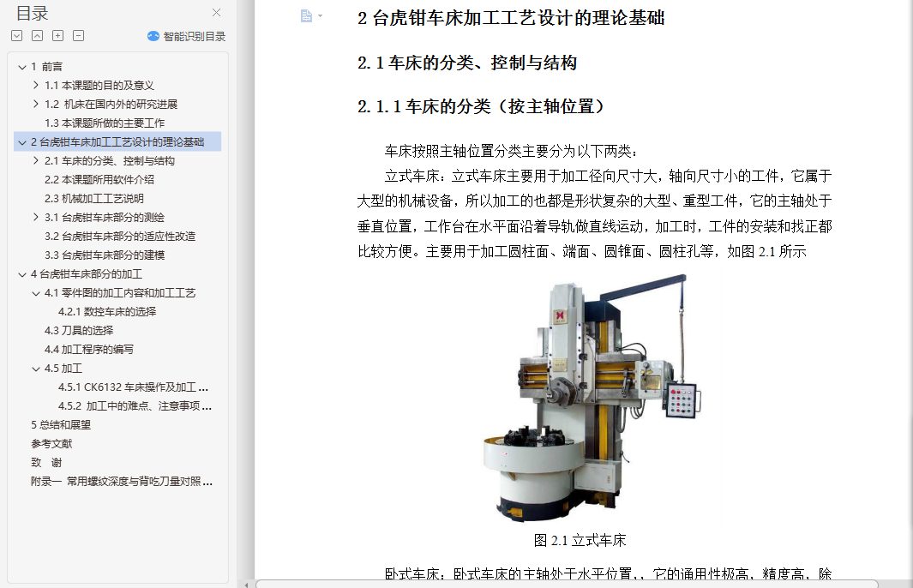Navigate to 2.1 车床的分类、控制与结构
Screen dimensions: 913x588
[x=110, y=160]
